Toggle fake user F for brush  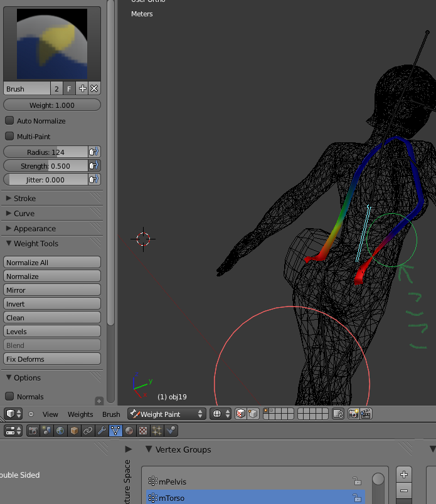69,89
